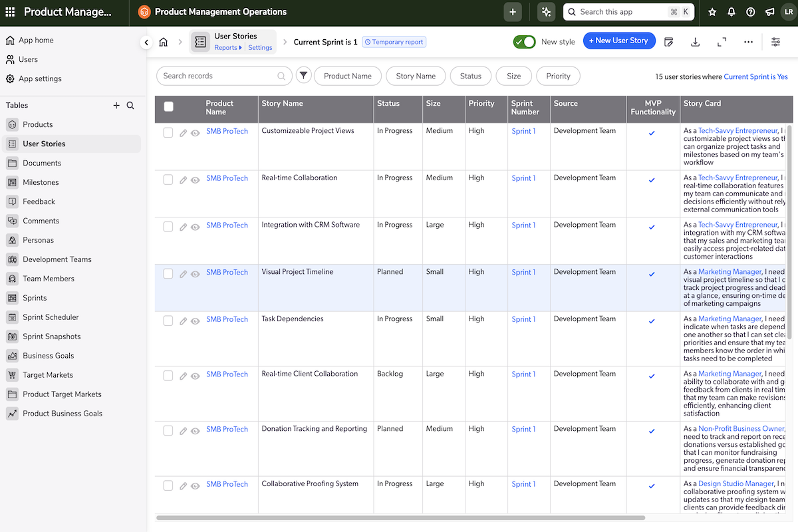Open the Priority filter dropdown
The height and width of the screenshot is (532, 798).
[558, 76]
